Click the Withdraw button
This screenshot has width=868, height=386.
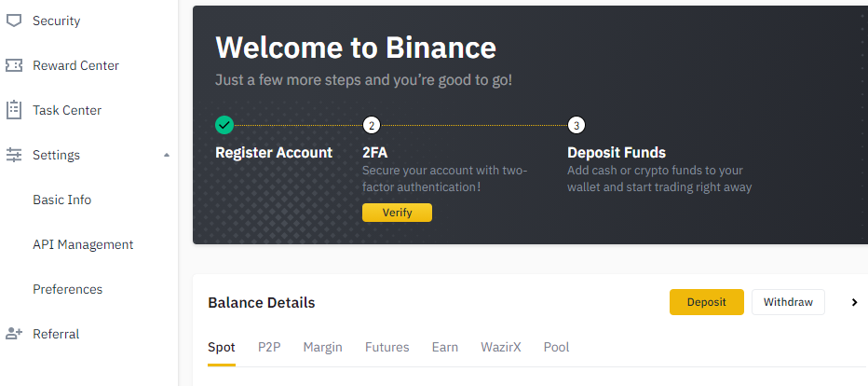click(x=788, y=302)
